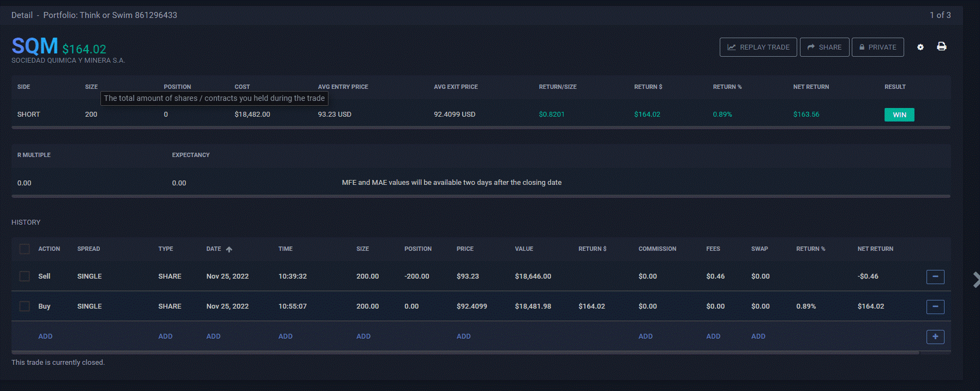Click the Share button
Viewport: 980px width, 391px height.
(824, 47)
